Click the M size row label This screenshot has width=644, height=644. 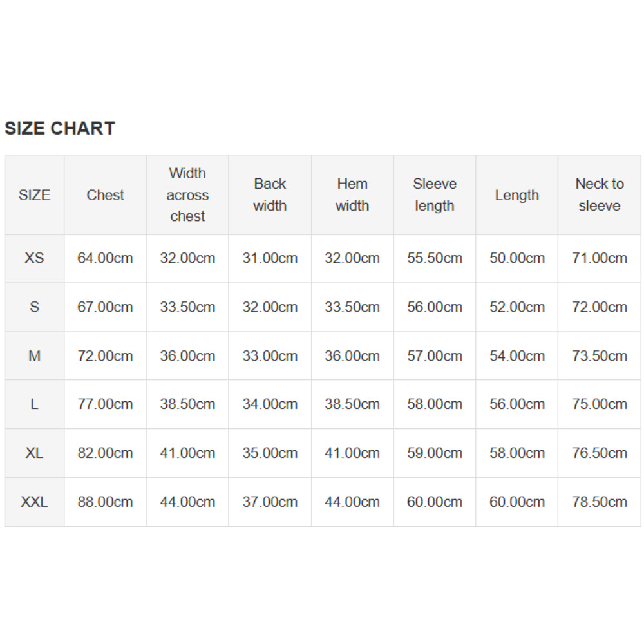pos(35,355)
